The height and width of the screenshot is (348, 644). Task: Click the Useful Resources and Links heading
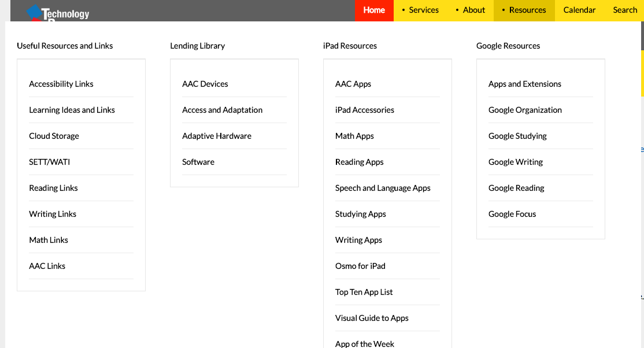pos(65,46)
